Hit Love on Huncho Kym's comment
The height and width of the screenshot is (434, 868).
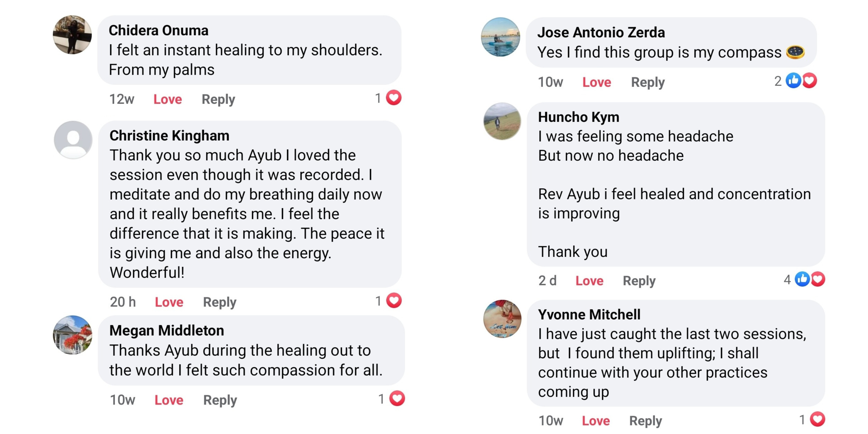[589, 281]
